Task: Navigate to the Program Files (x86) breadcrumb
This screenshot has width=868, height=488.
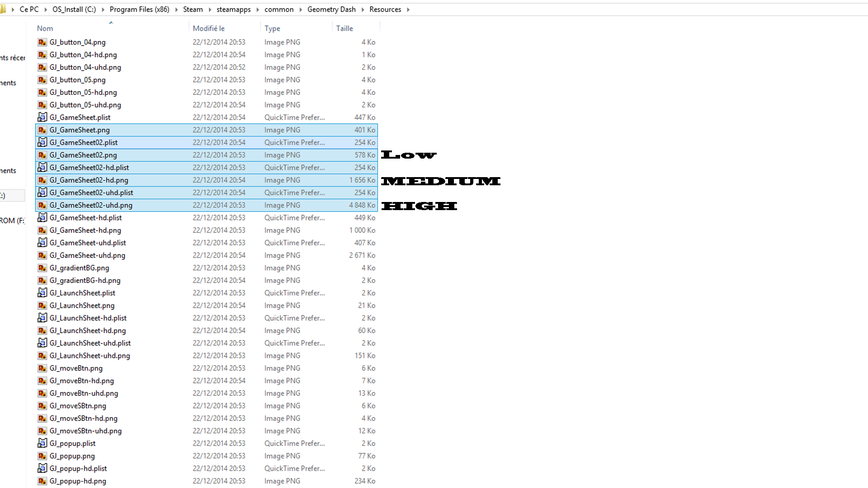Action: [139, 9]
